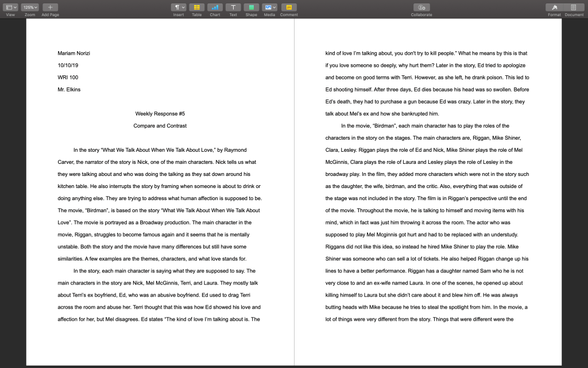This screenshot has width=588, height=368.
Task: Click the Collaborate button
Action: [421, 7]
